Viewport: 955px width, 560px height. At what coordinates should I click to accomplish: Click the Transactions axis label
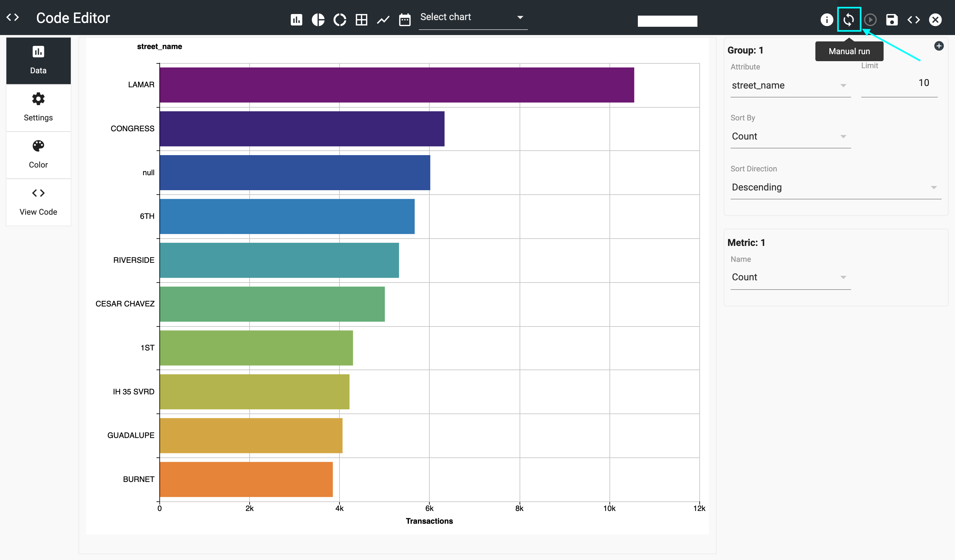coord(429,521)
